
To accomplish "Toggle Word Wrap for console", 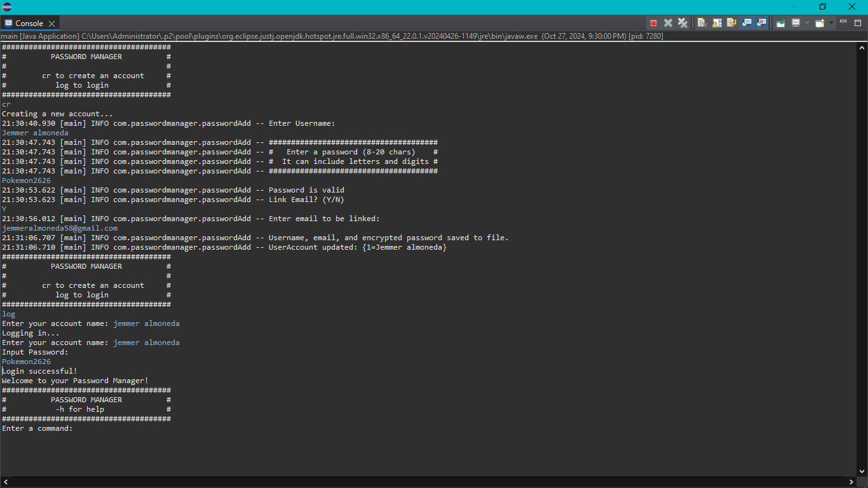I will [x=731, y=23].
